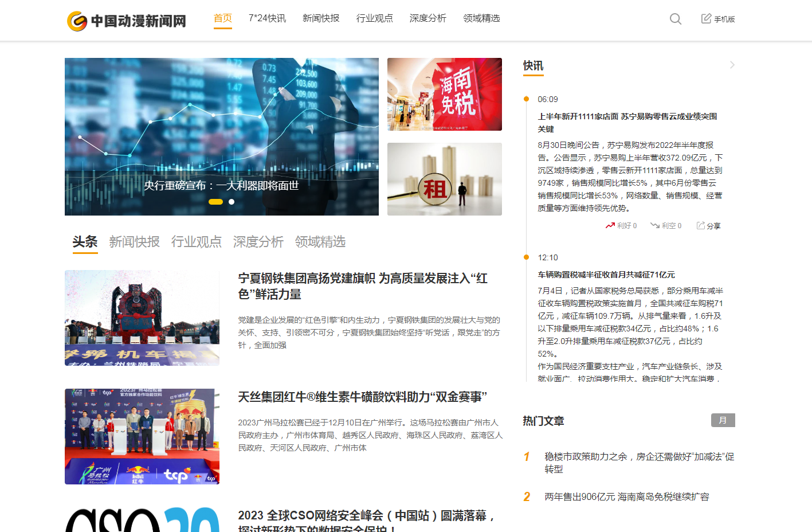Open 新闻快报 in the top navigation
The width and height of the screenshot is (812, 532).
[321, 18]
